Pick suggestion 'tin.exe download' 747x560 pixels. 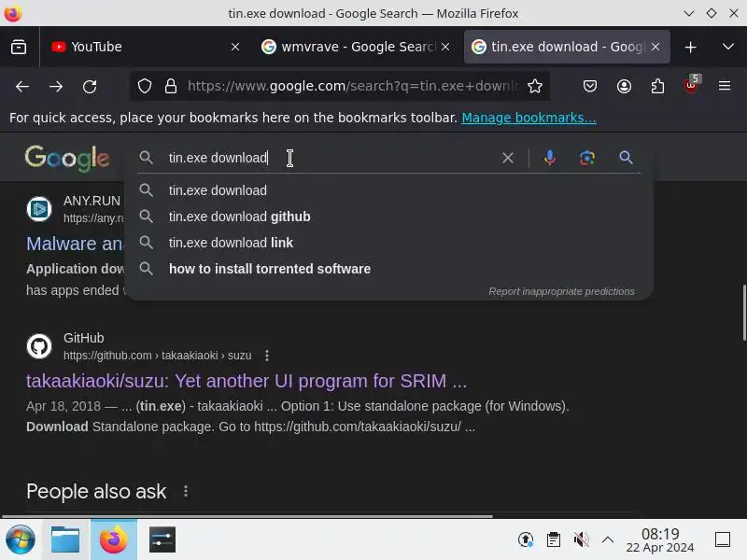click(x=388, y=190)
